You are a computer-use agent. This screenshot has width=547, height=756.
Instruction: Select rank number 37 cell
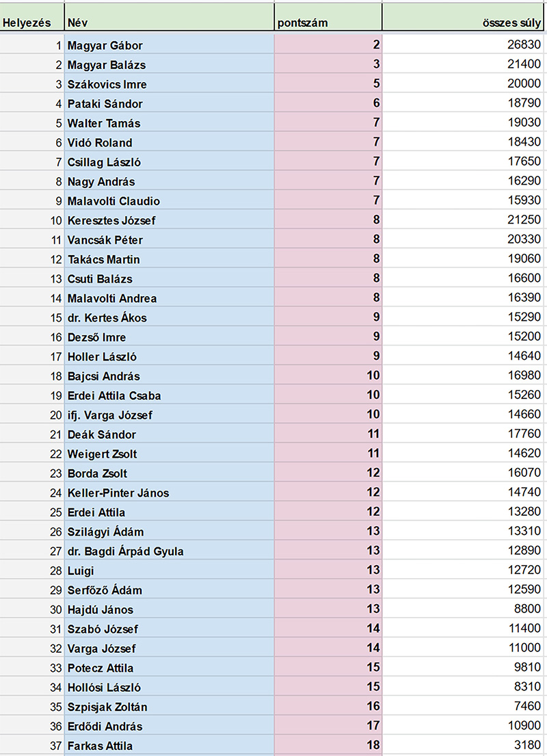[32, 745]
